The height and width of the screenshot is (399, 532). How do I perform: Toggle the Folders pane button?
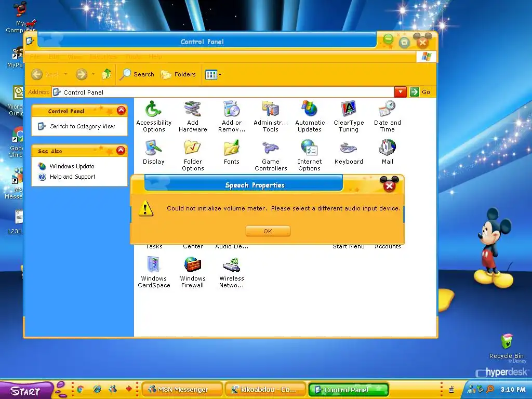coord(179,74)
